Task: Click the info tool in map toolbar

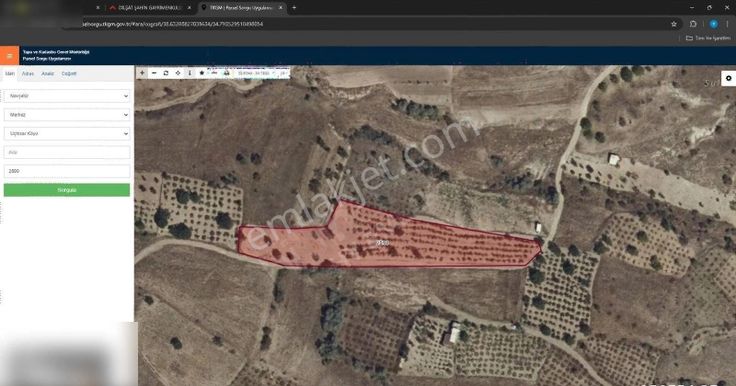Action: [190, 73]
